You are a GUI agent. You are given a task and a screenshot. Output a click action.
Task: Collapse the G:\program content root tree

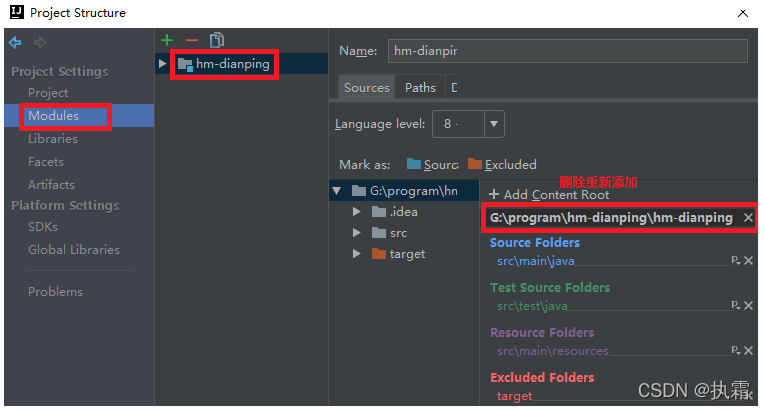337,191
